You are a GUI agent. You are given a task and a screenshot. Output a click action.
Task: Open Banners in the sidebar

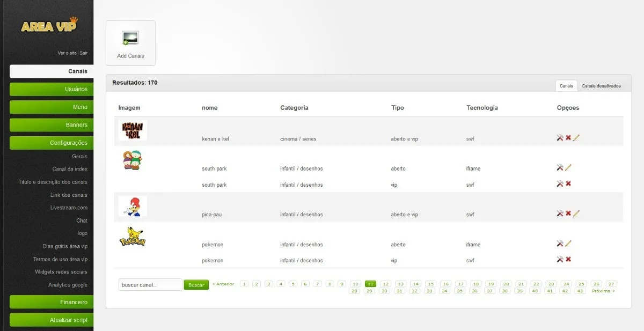pyautogui.click(x=51, y=125)
